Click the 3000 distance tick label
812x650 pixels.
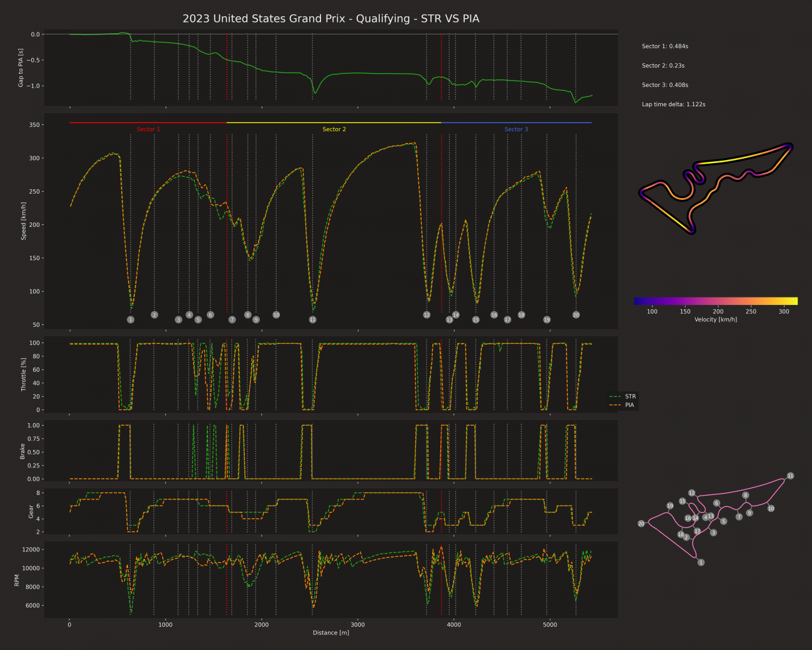click(x=358, y=624)
